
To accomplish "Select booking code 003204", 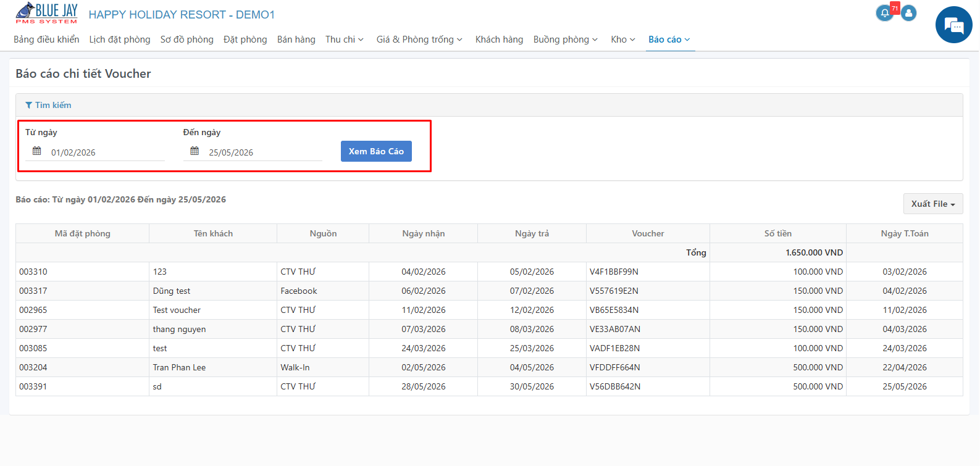I will [33, 367].
